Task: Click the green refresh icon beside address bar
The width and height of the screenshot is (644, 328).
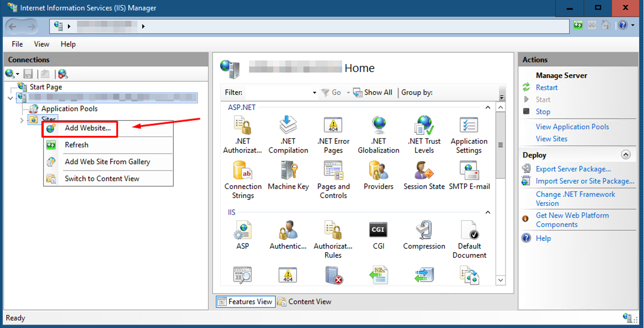Action: pyautogui.click(x=578, y=25)
